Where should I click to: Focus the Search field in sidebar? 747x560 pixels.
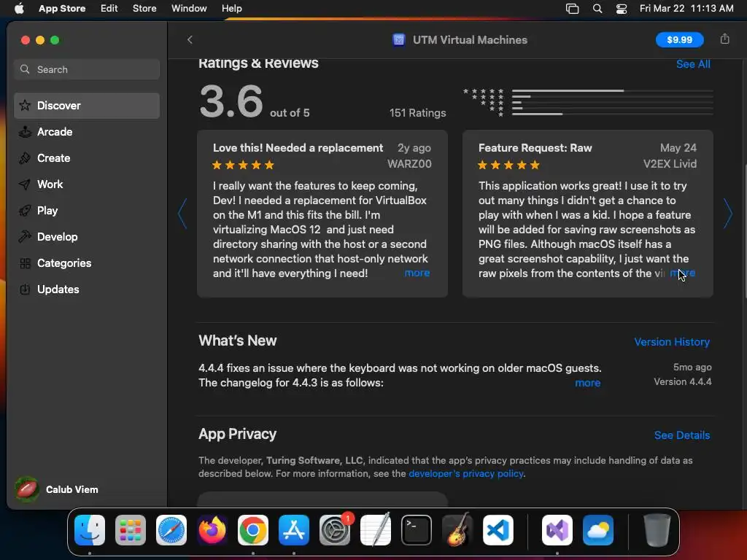[x=87, y=69]
